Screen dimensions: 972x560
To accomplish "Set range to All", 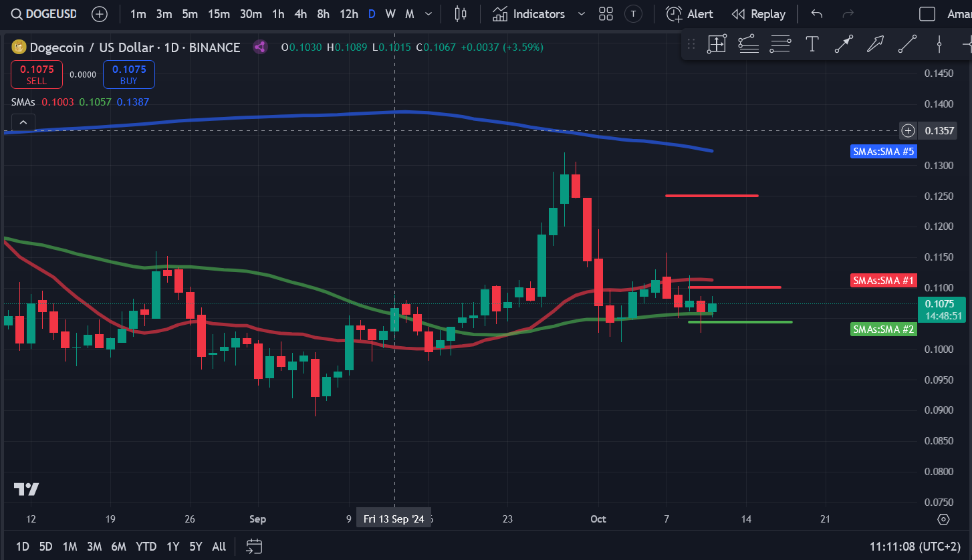I will pos(219,547).
